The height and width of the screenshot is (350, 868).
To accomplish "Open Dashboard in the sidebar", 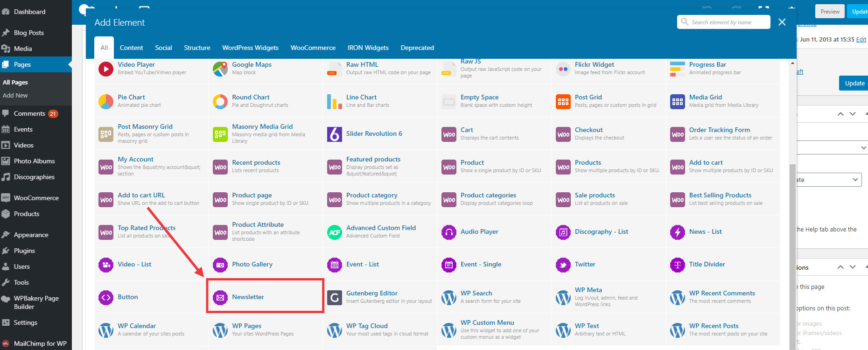I will tap(29, 12).
